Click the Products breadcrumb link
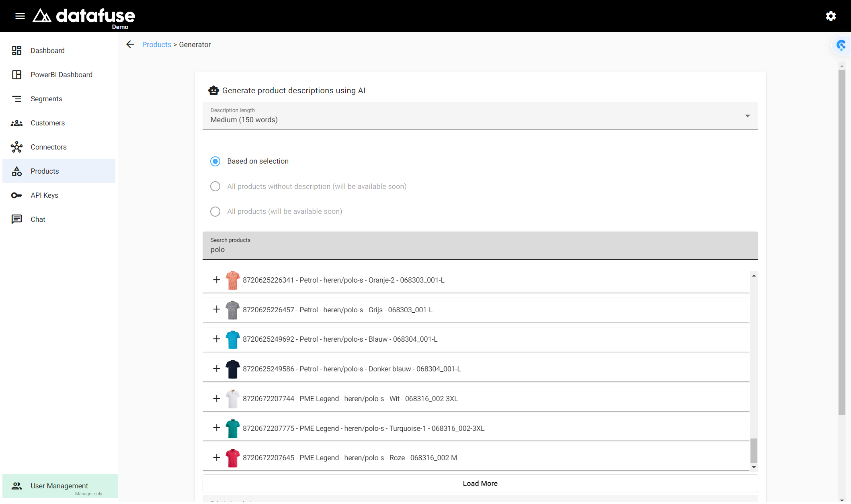Viewport: 851px width, 504px height. [x=157, y=45]
